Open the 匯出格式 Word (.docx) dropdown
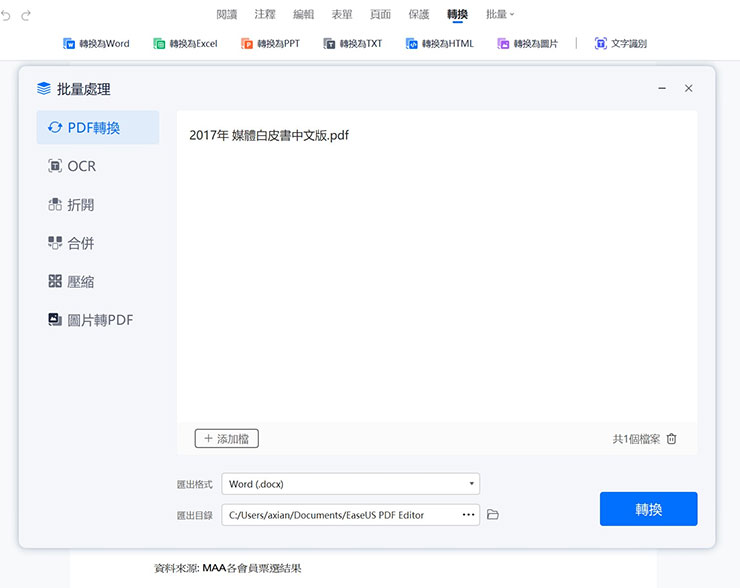The width and height of the screenshot is (740, 588). 351,484
